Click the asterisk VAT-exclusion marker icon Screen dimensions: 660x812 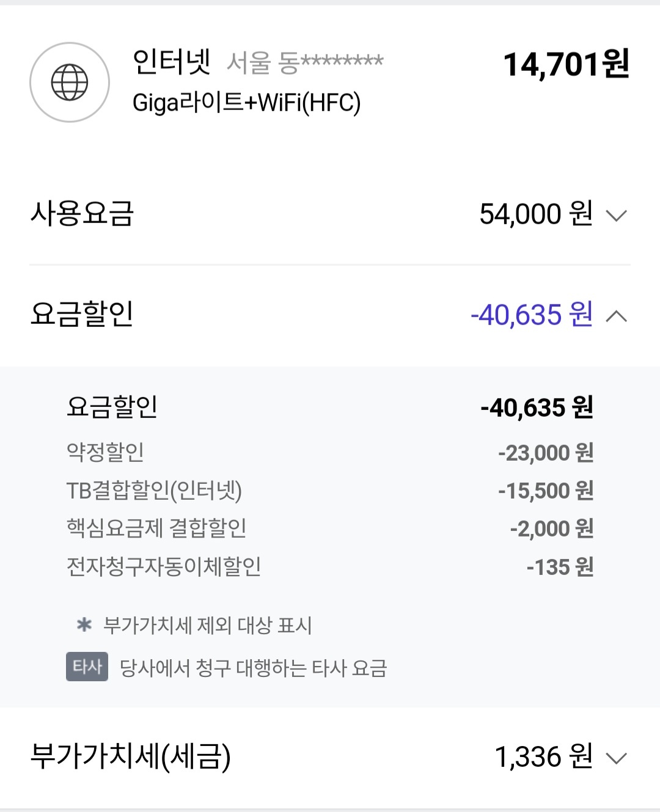pos(84,625)
